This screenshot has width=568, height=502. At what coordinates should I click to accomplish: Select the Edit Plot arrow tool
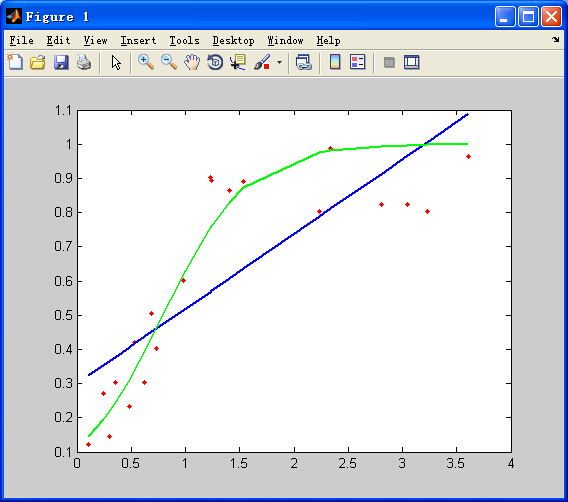click(116, 63)
